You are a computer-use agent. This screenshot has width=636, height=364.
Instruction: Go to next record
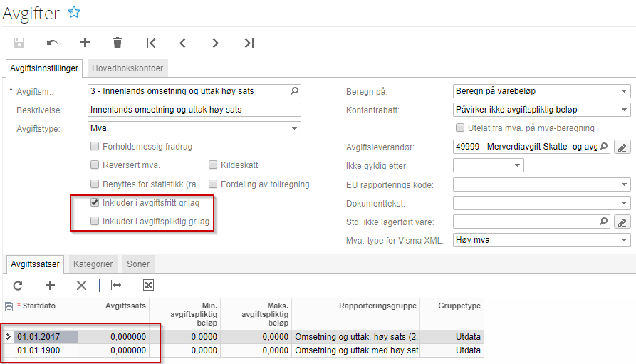216,43
